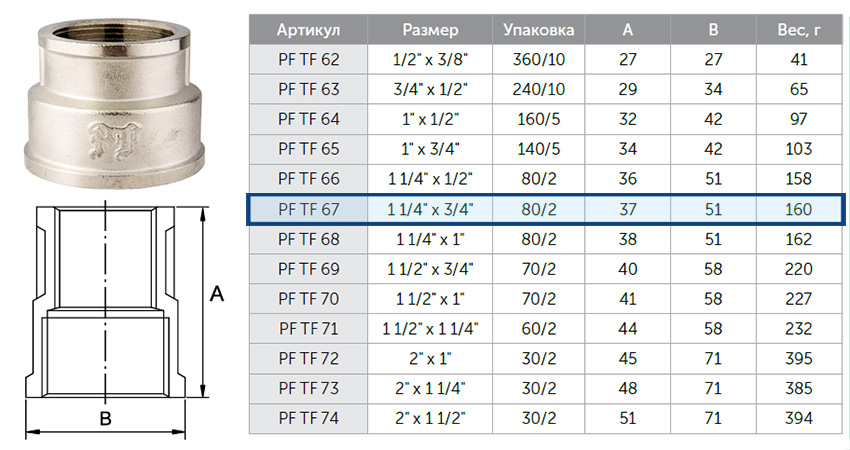Click weight value 395
Viewport: 850px width, 450px height.
pyautogui.click(x=799, y=358)
